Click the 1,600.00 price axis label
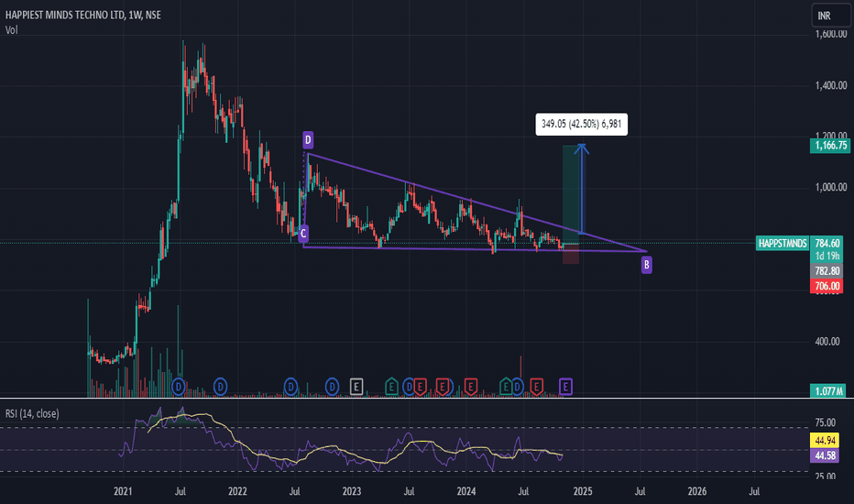This screenshot has width=854, height=504. pyautogui.click(x=830, y=34)
